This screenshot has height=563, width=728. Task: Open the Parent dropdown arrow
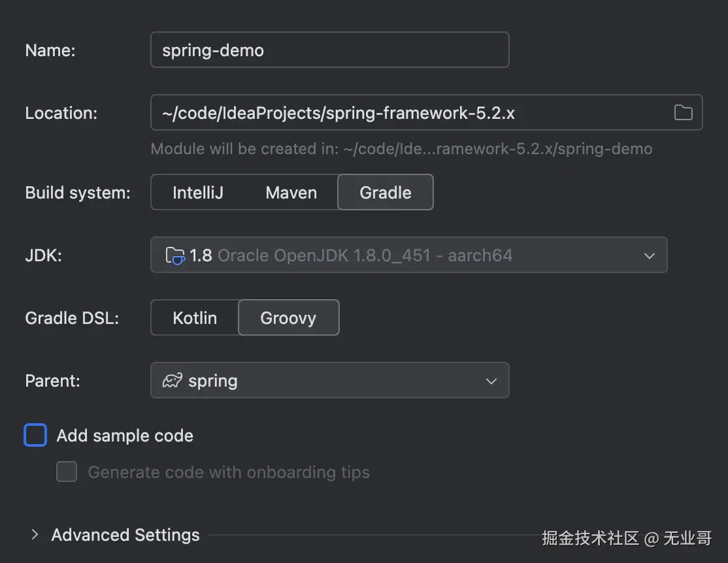click(x=491, y=381)
